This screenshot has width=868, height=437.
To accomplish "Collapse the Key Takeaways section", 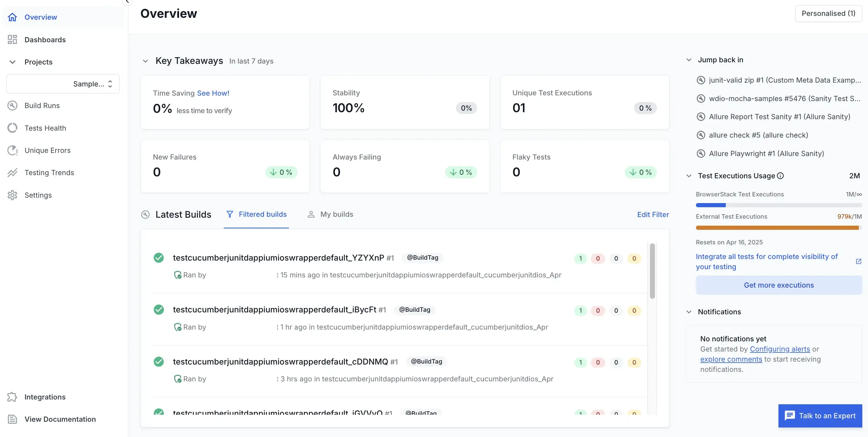I will click(145, 61).
